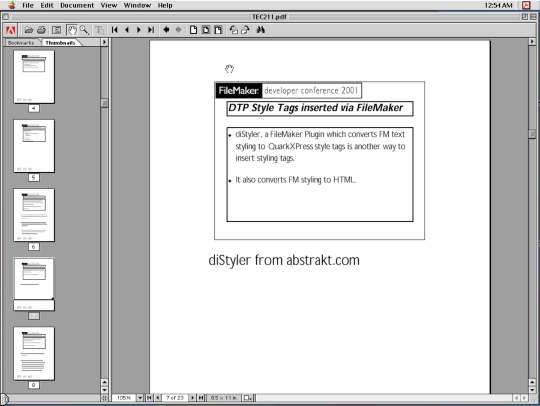The image size is (540, 406).
Task: Click the FileMaker logo on the slide
Action: click(238, 91)
